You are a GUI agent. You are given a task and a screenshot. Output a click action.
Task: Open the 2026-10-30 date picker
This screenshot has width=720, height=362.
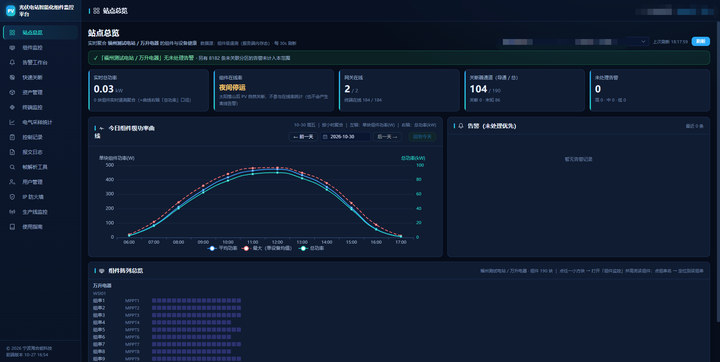click(346, 137)
